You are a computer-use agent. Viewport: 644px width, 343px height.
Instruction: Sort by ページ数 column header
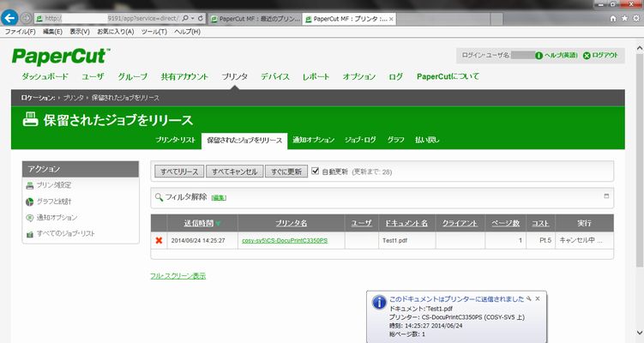(x=506, y=223)
